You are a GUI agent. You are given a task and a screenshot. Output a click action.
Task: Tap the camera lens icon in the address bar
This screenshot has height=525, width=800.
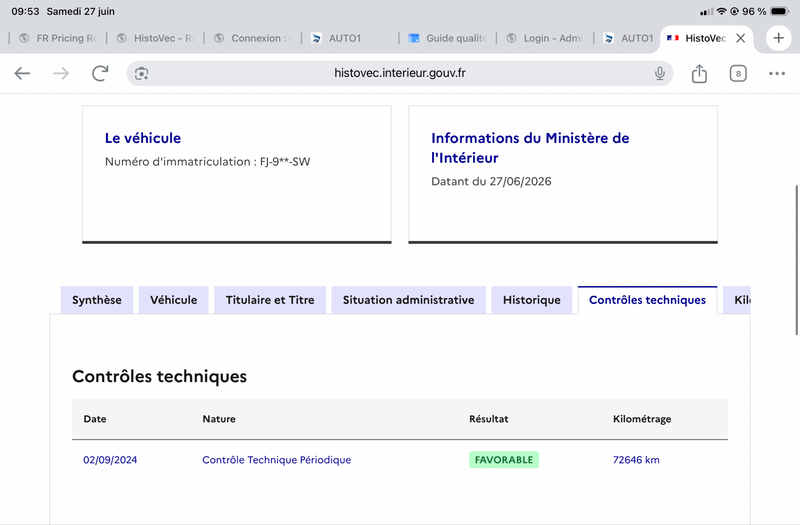click(141, 73)
